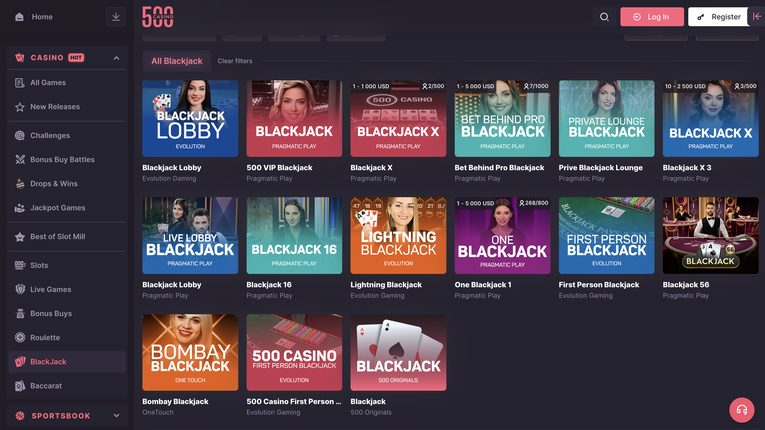
Task: Click the Bombay Blackjack title text
Action: coord(175,402)
